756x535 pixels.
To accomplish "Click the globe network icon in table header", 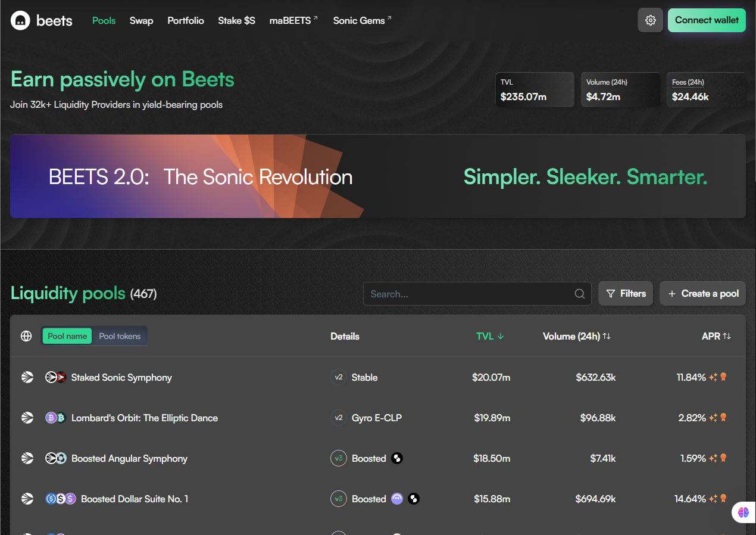I will pyautogui.click(x=26, y=336).
